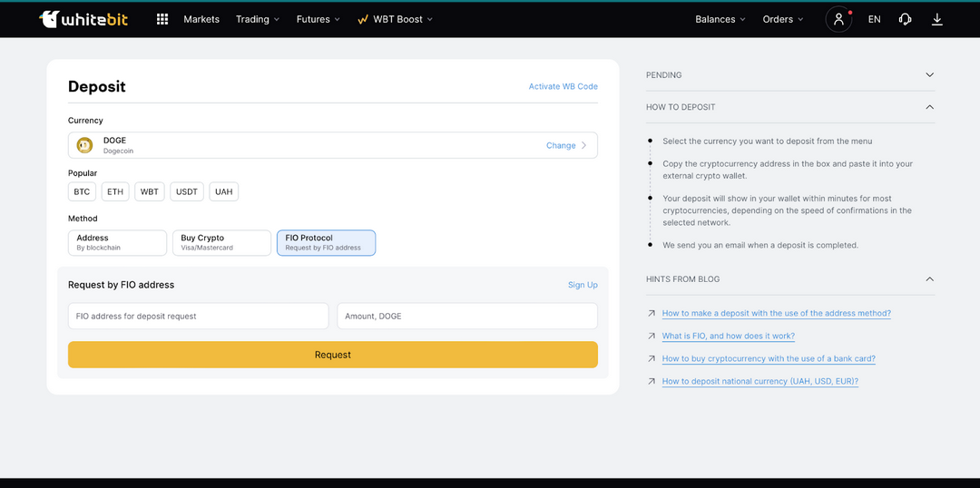Open the Futures menu
980x488 pixels.
click(318, 19)
